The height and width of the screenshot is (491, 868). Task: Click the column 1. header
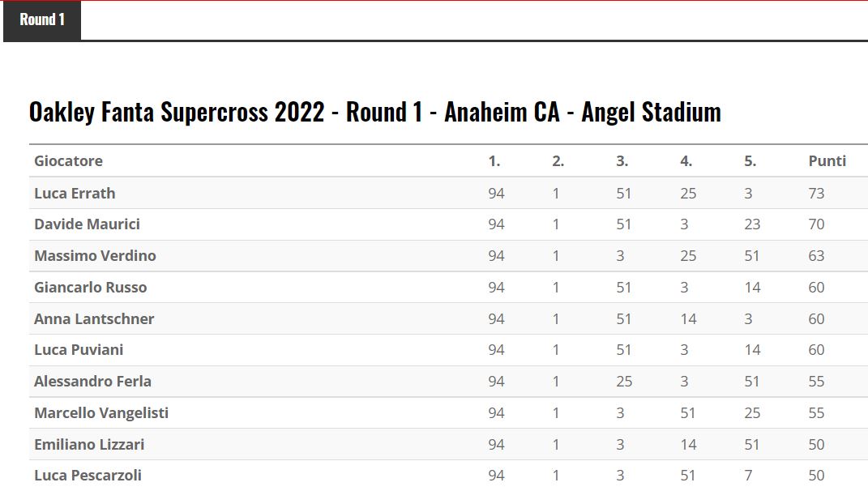494,161
